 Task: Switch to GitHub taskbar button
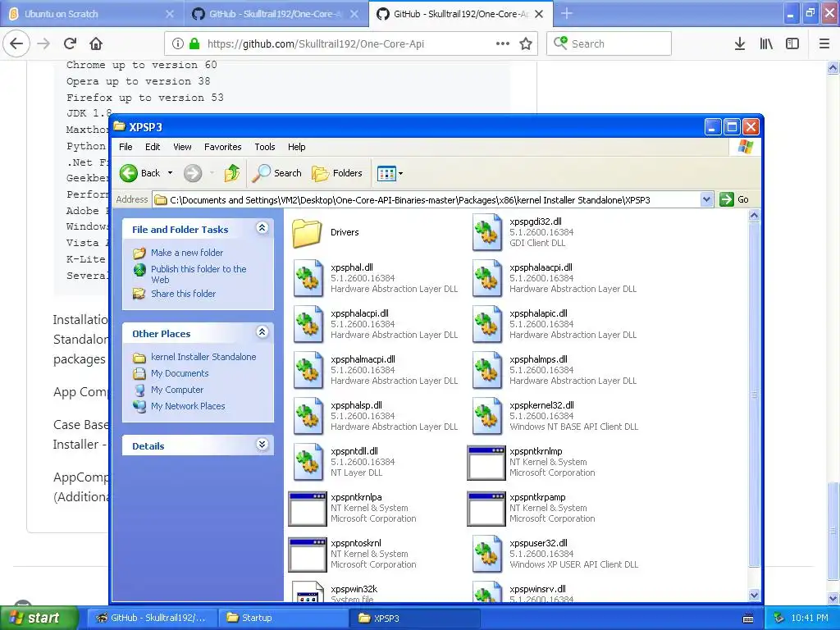152,618
